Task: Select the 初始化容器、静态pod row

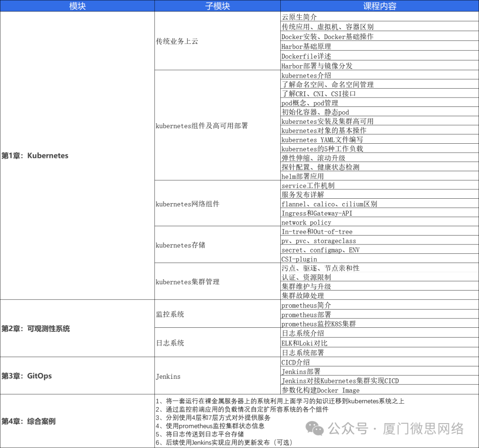Action: (379, 111)
